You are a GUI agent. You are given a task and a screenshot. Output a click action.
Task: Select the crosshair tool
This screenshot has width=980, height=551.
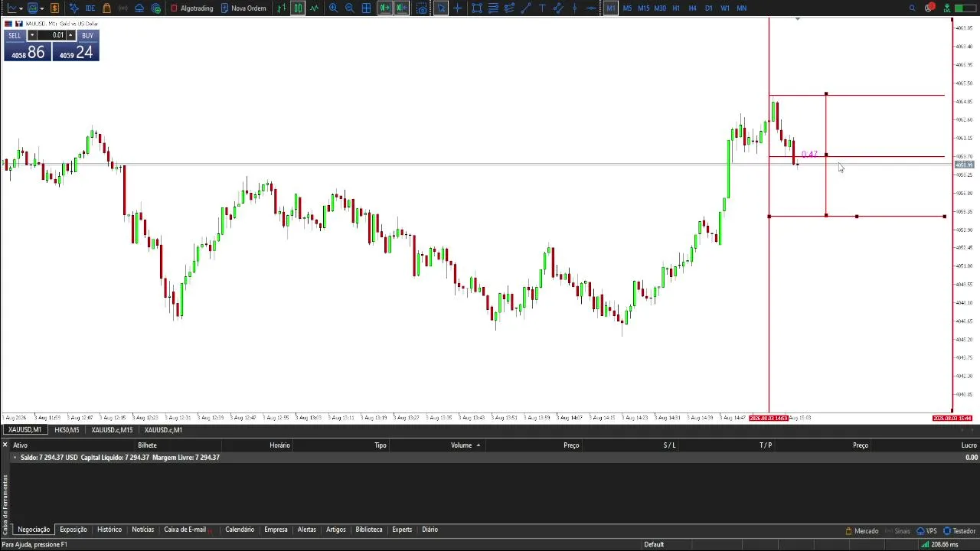(x=457, y=8)
